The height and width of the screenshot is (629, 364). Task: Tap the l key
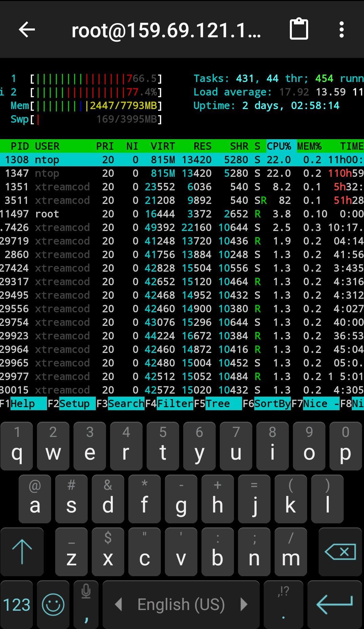(x=327, y=499)
